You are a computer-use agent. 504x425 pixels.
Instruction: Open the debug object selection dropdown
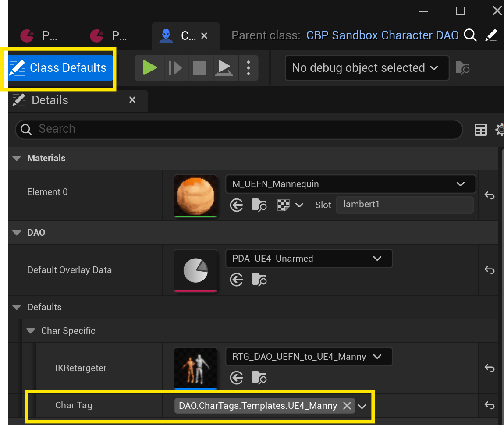click(x=367, y=68)
